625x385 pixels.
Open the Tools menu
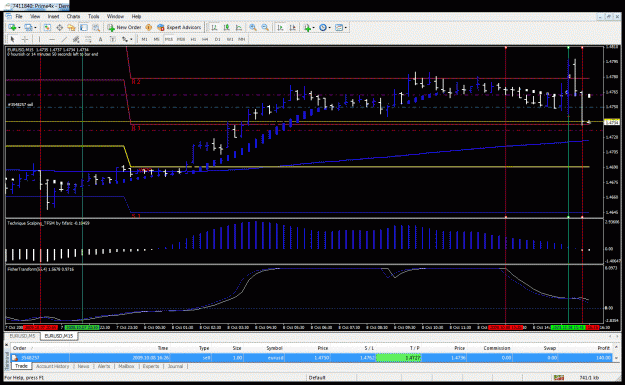coord(94,16)
